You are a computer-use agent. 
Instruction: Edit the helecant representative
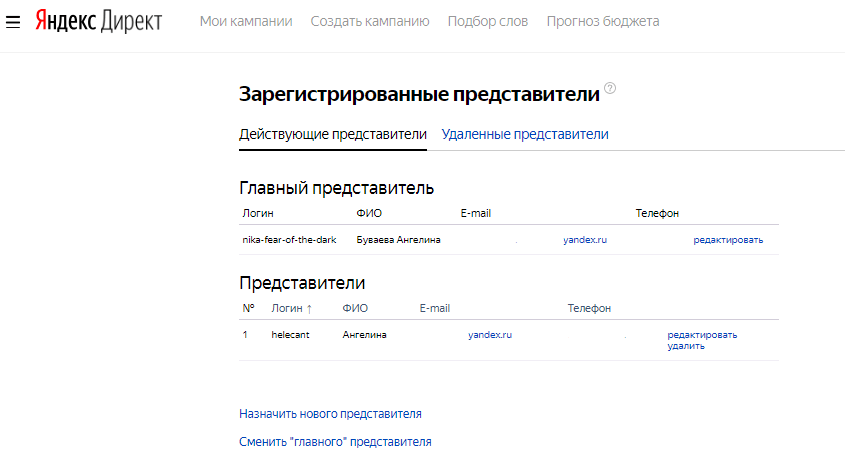pyautogui.click(x=702, y=335)
